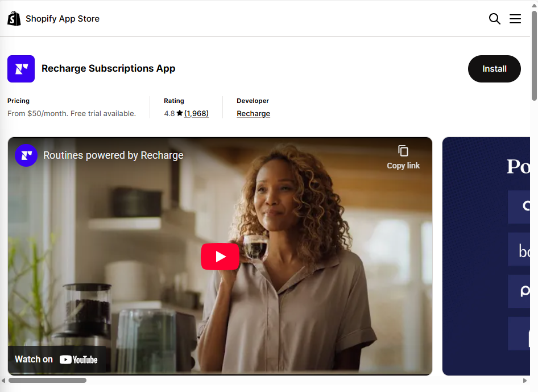Screen dimensions: 538x392
Task: Click the purple Recharge app icon
Action: point(21,69)
